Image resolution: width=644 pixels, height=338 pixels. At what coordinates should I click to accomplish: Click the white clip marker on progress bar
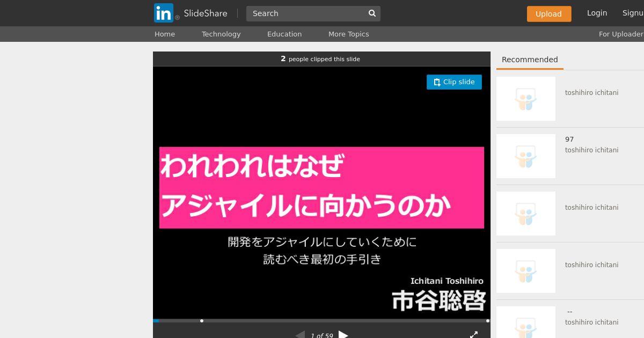202,321
